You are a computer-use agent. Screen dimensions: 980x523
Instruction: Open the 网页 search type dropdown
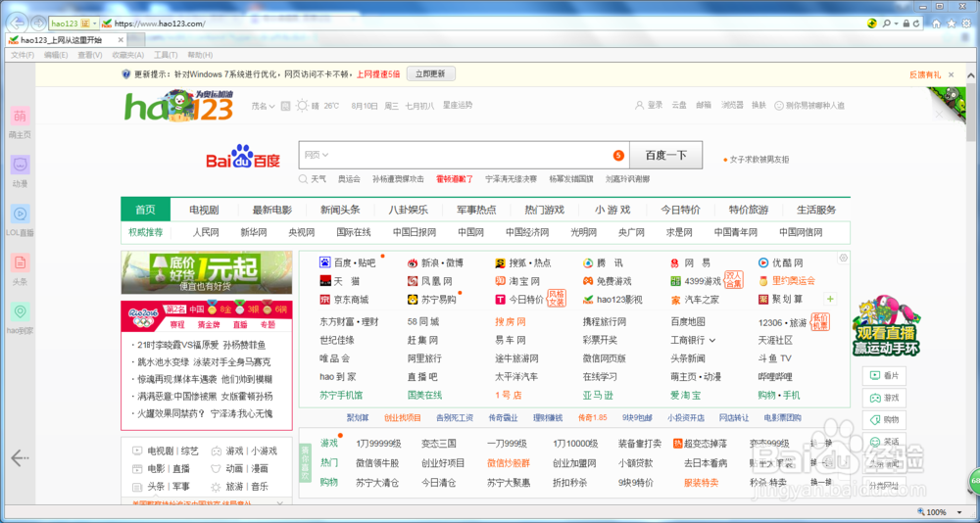[317, 155]
